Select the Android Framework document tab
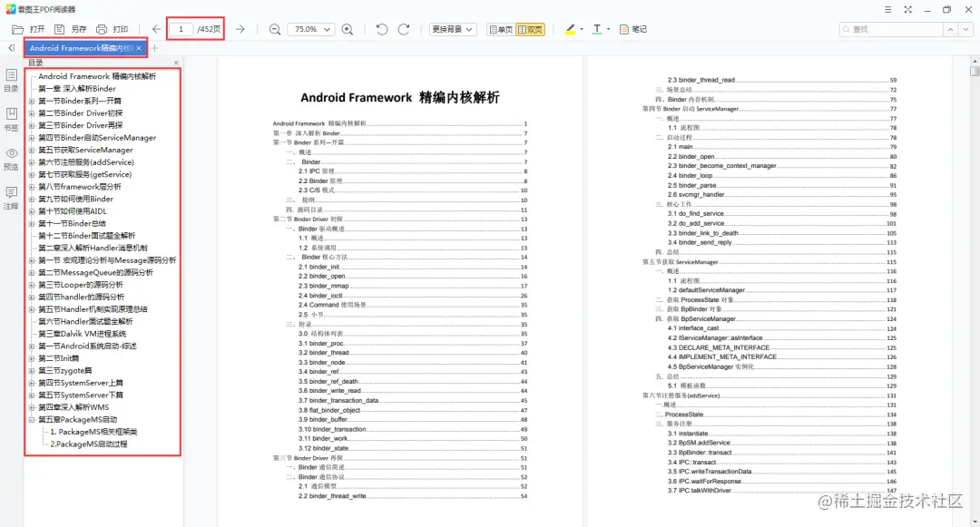The height and width of the screenshot is (527, 980). (x=82, y=48)
